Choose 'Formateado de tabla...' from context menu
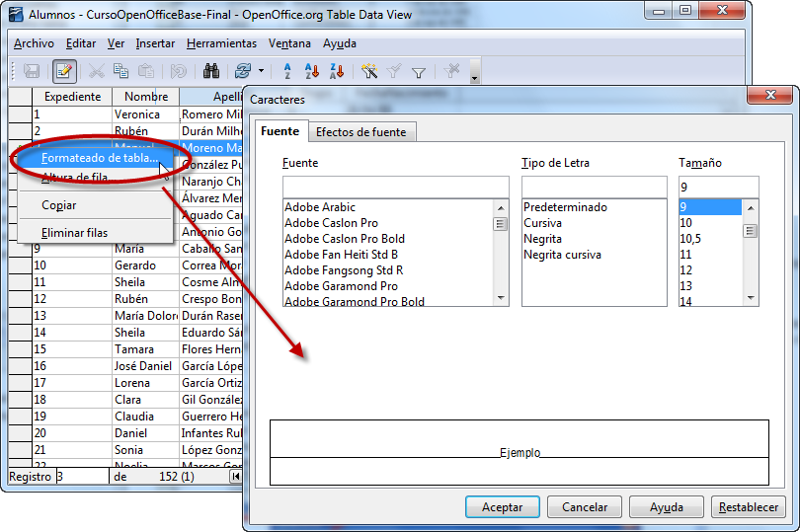The height and width of the screenshot is (532, 800). point(96,158)
